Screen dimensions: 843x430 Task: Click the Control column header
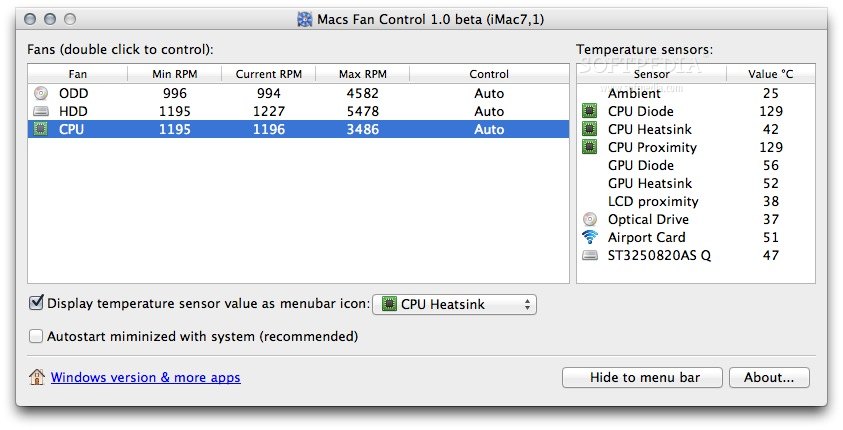point(489,74)
